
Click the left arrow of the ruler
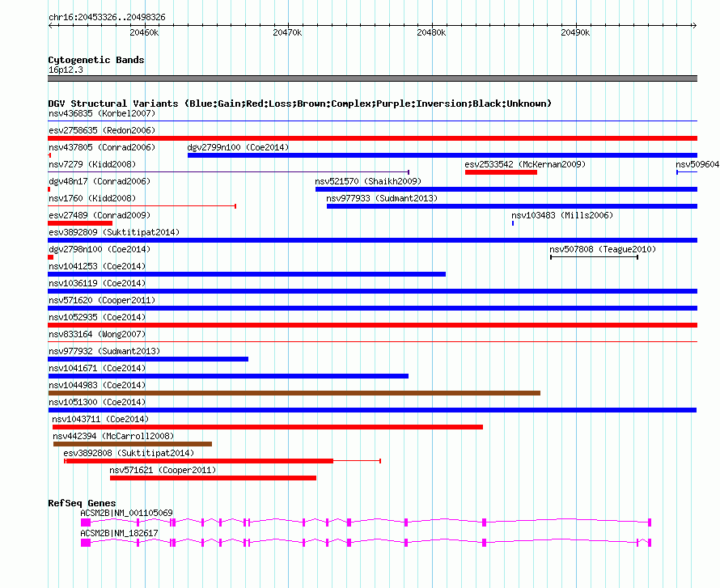click(x=50, y=26)
